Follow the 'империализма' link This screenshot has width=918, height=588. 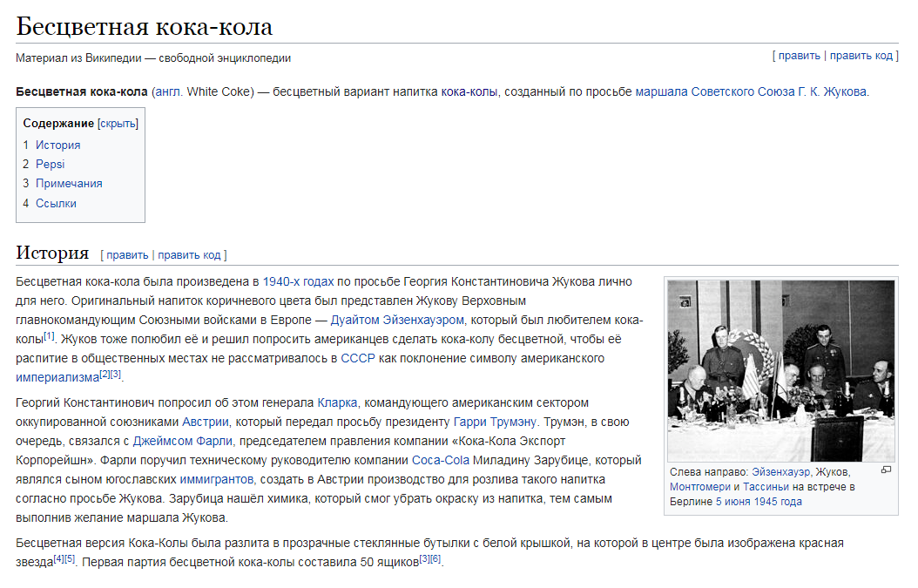[57, 378]
